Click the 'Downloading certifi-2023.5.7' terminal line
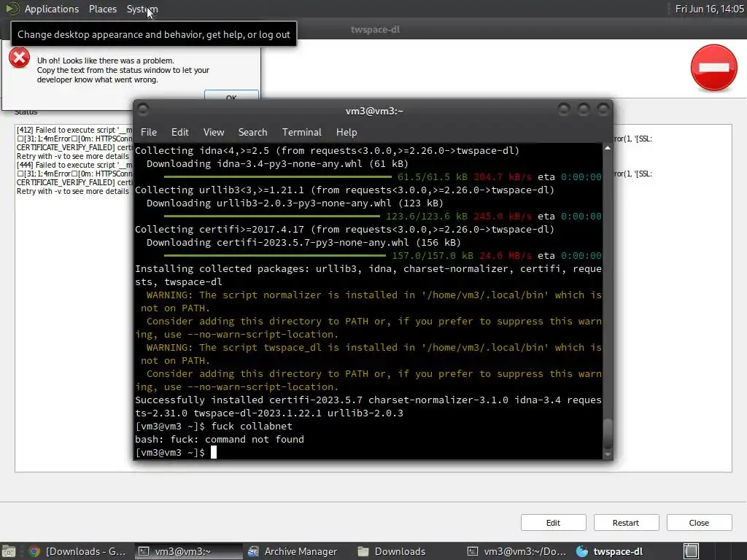 (x=303, y=242)
